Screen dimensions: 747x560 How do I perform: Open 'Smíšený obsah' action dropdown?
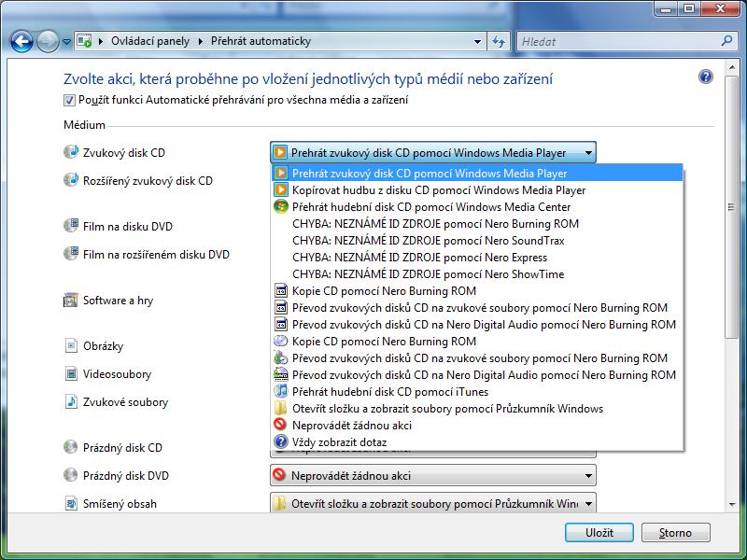coord(432,503)
